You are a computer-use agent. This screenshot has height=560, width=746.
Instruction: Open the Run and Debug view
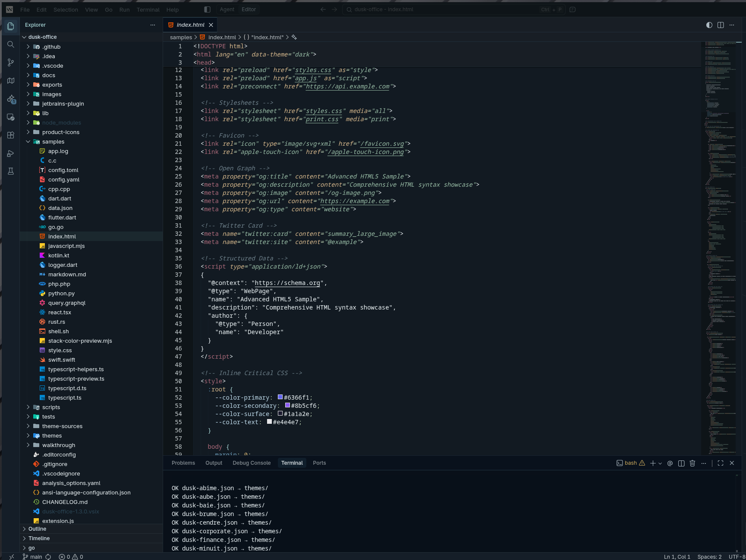click(11, 153)
